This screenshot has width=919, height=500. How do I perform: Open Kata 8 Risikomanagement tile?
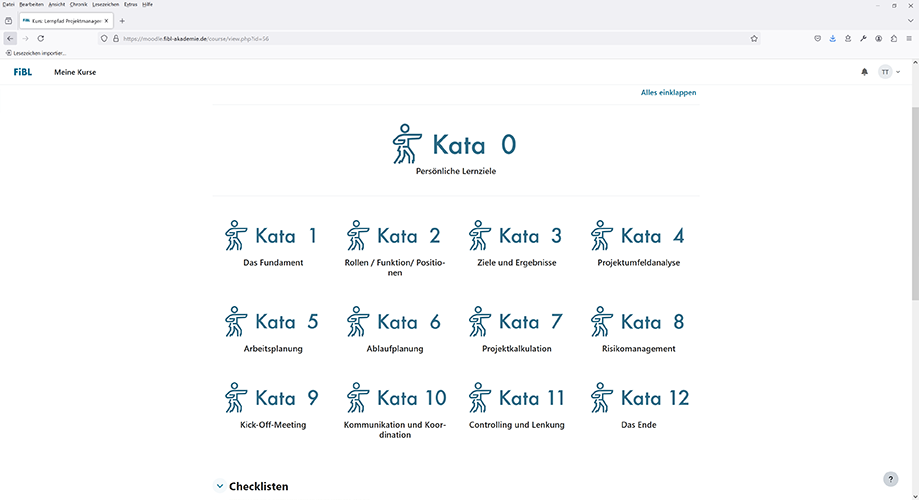(x=638, y=329)
